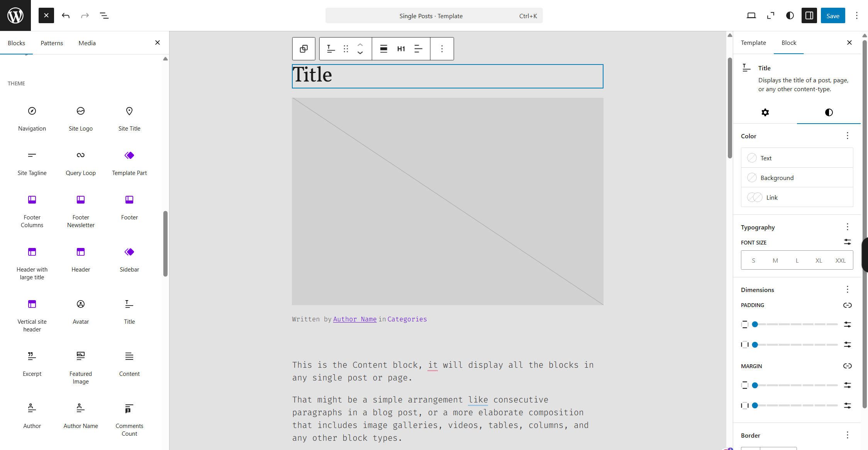Insert the Site Logo block
The width and height of the screenshot is (868, 450).
tap(81, 119)
